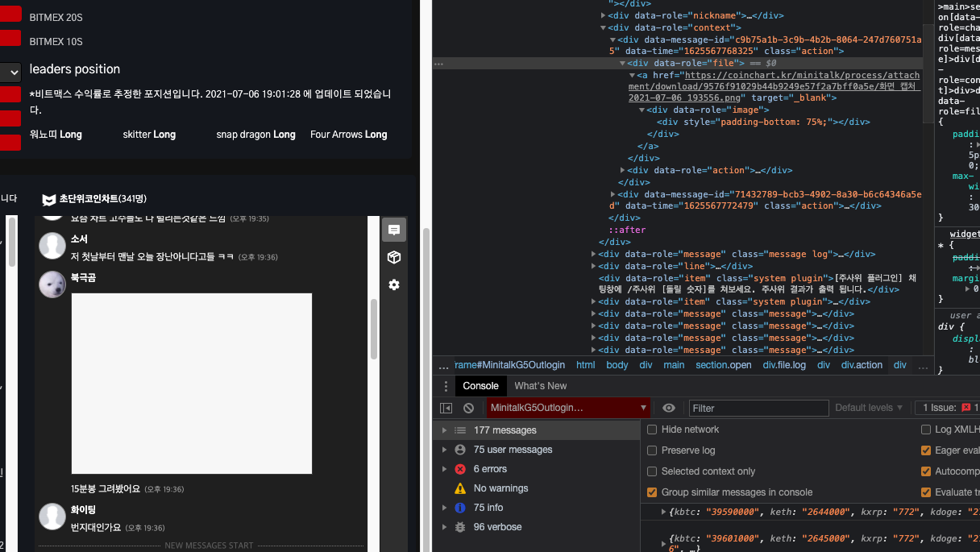
Task: Click the 초단위코인차트 chat logo icon
Action: 49,199
